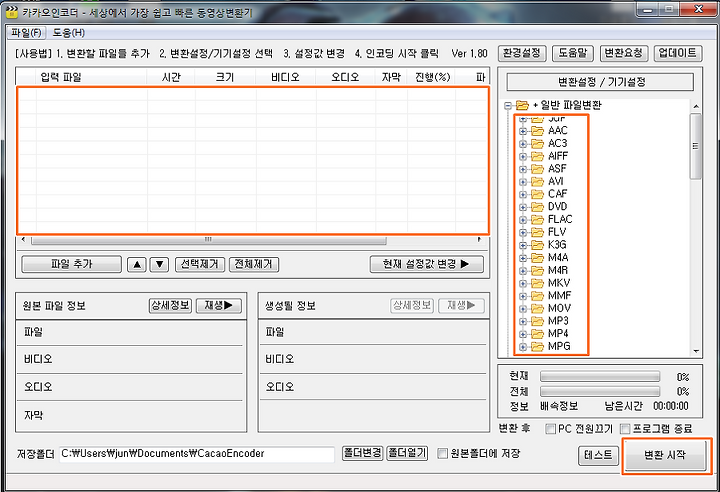This screenshot has width=720, height=492.
Task: Expand the ASF folder node
Action: (523, 169)
